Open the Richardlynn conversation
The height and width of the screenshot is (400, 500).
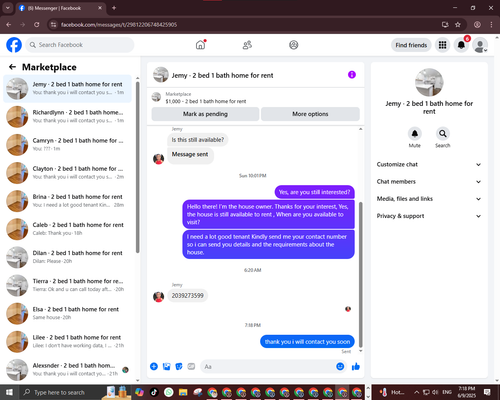67,117
